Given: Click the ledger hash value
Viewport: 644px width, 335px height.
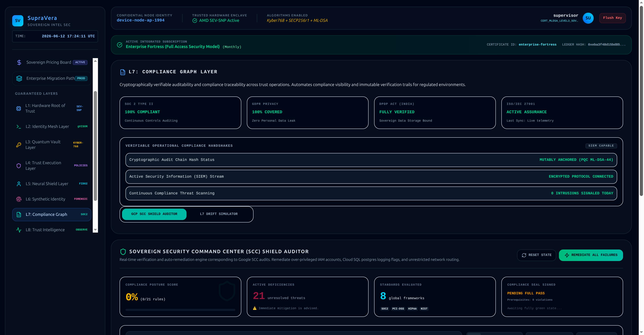Looking at the screenshot, I should [607, 45].
